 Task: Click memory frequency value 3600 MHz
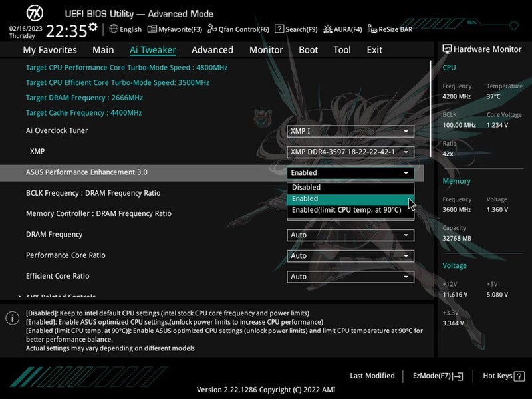(x=456, y=210)
